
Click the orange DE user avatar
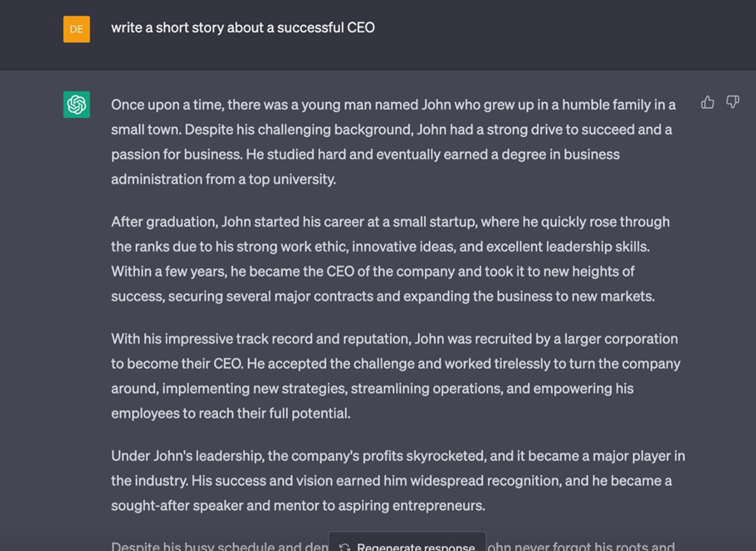click(x=76, y=29)
